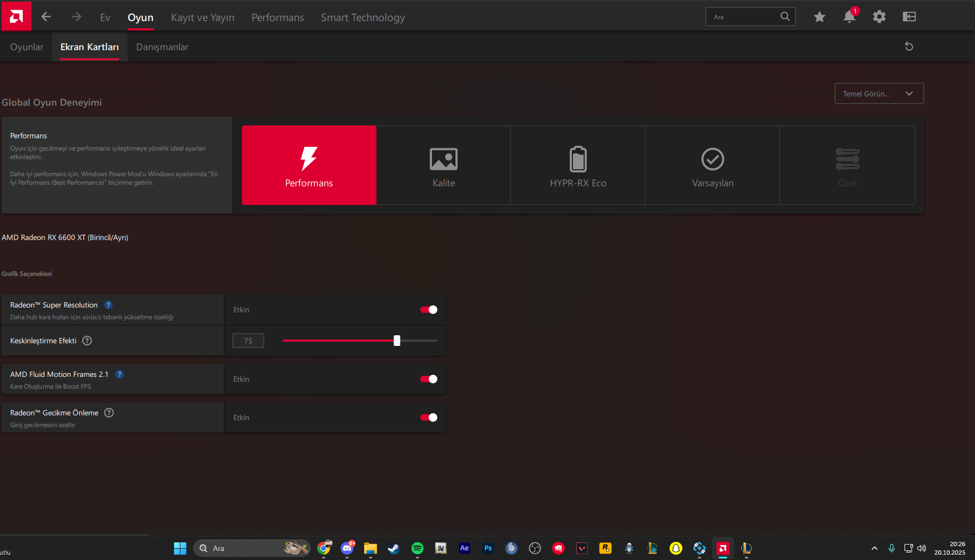The height and width of the screenshot is (560, 975).
Task: Switch to the Ev tab
Action: click(105, 17)
